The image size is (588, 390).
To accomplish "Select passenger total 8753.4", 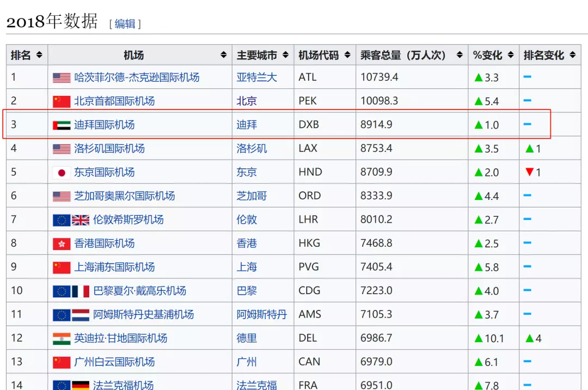I will coord(377,149).
